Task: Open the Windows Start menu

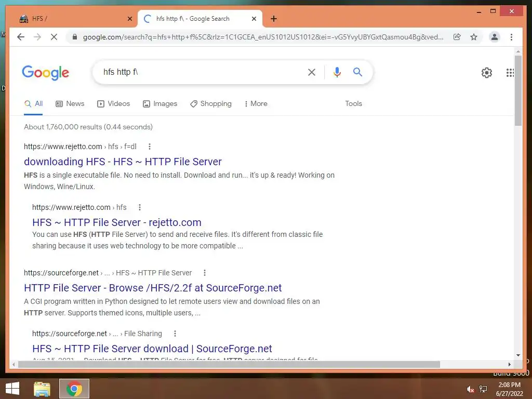Action: pos(12,389)
